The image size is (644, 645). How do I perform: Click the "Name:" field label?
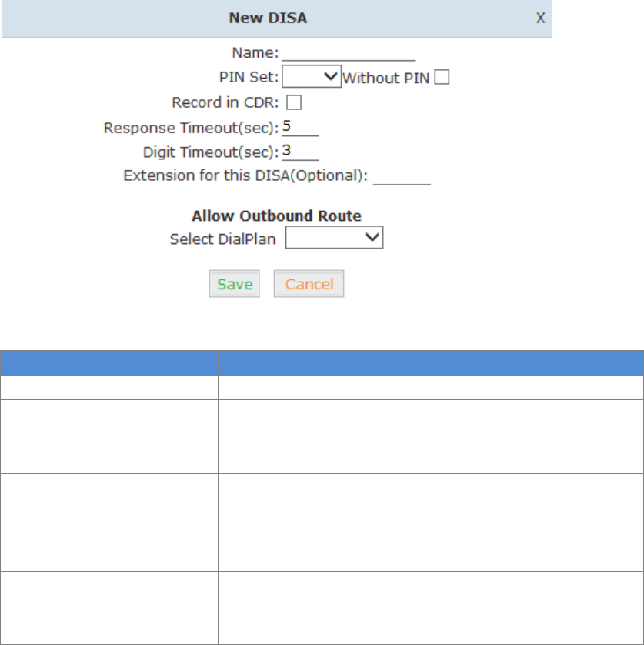coord(255,53)
